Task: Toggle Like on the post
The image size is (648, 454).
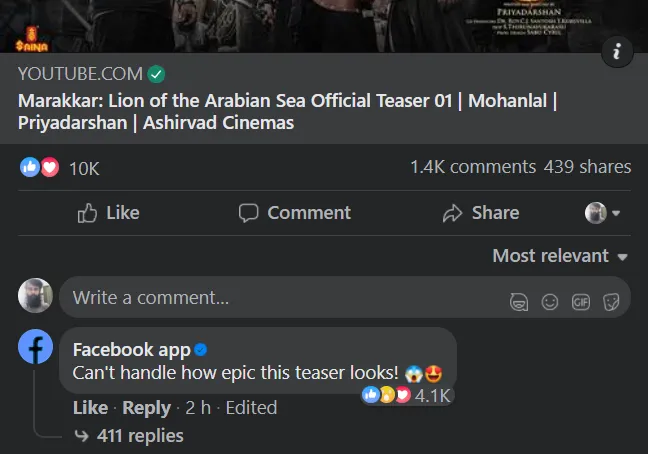Action: coord(108,213)
